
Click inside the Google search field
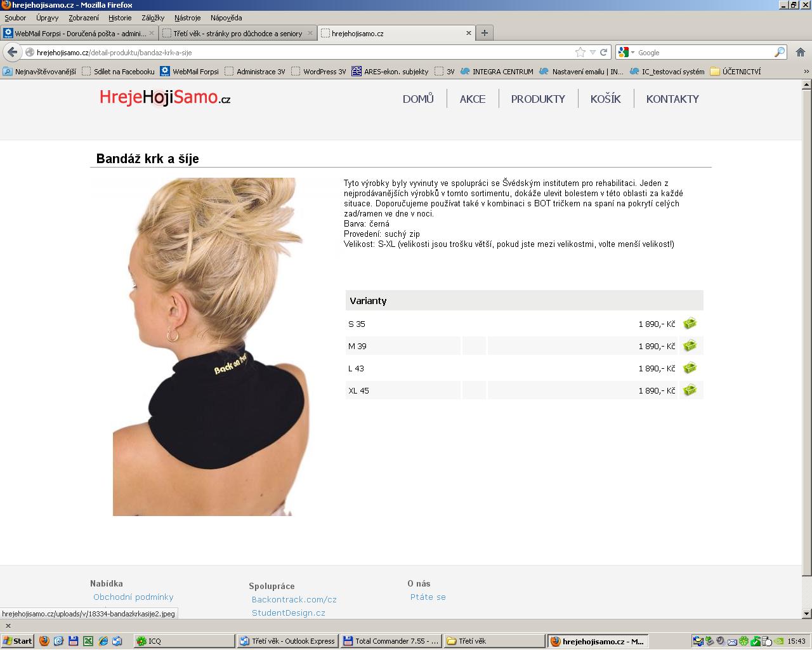pos(704,52)
